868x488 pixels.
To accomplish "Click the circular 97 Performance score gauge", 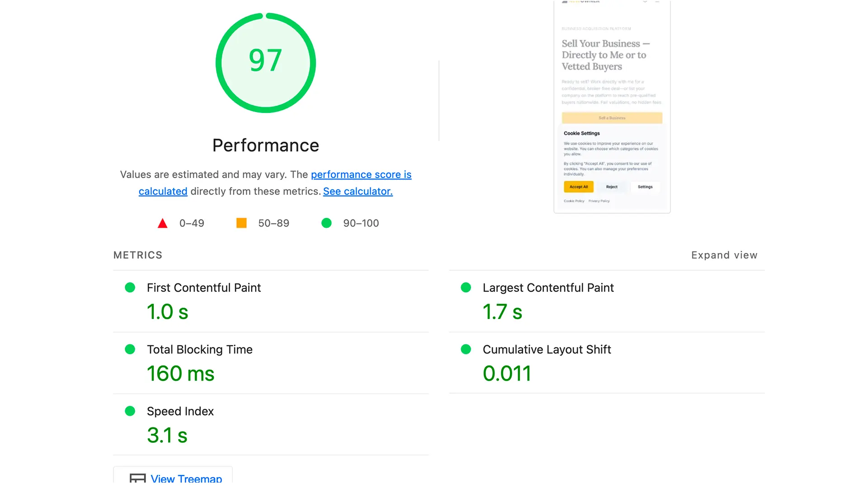I will [265, 62].
